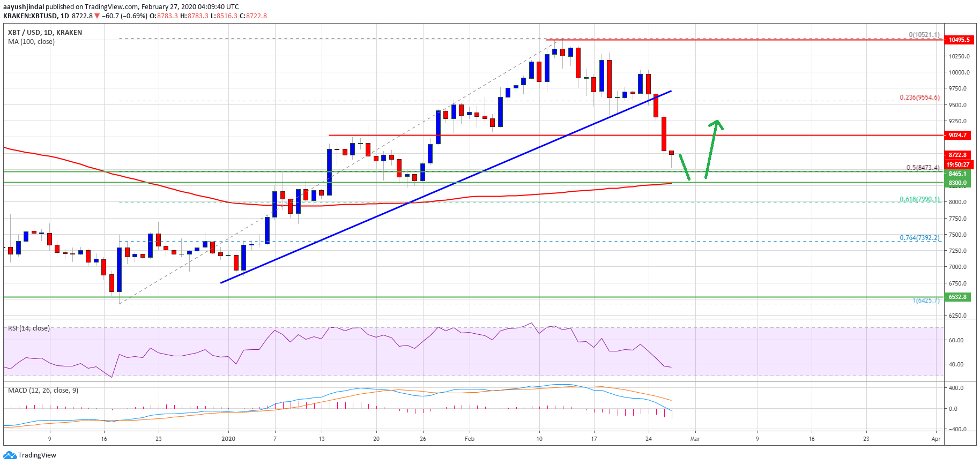Click the 0(10521.1) Fibonacci label
The height and width of the screenshot is (465, 980).
click(924, 35)
